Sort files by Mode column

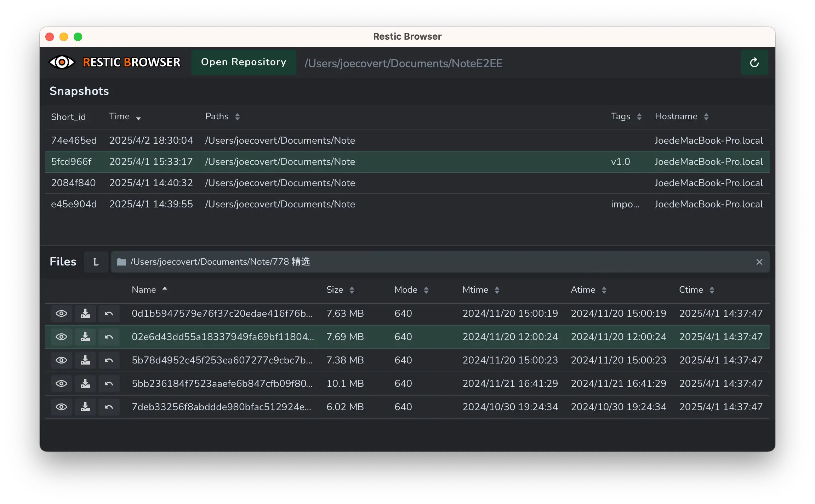pos(411,290)
